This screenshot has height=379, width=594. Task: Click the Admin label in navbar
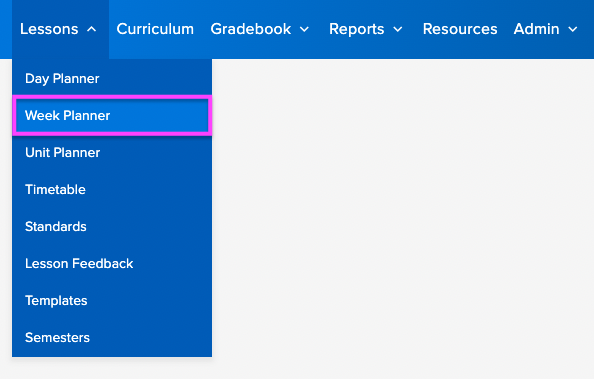[536, 29]
